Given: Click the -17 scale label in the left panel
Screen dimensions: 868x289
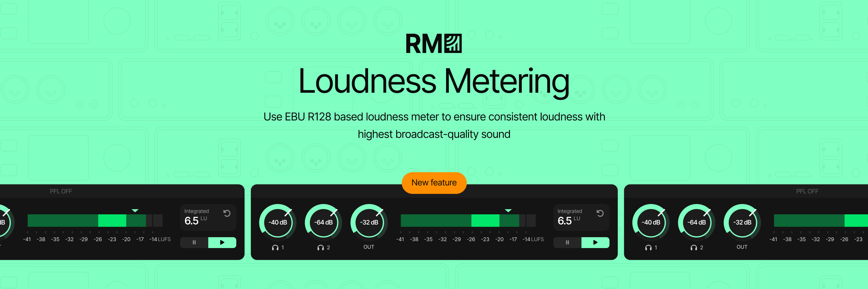Looking at the screenshot, I should (140, 239).
